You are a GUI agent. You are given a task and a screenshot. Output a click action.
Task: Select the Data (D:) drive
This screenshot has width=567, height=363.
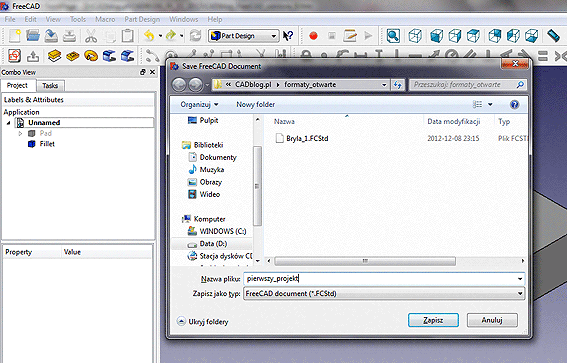(207, 244)
